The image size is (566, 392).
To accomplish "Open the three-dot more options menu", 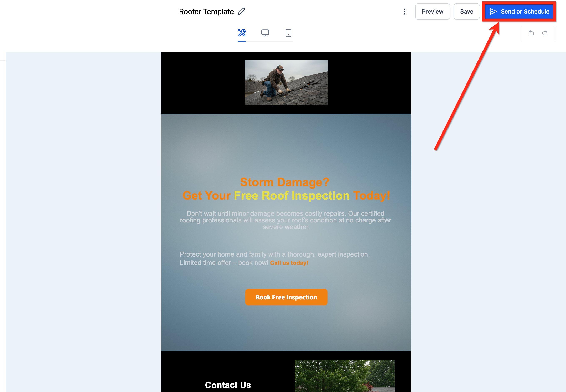I will [405, 11].
